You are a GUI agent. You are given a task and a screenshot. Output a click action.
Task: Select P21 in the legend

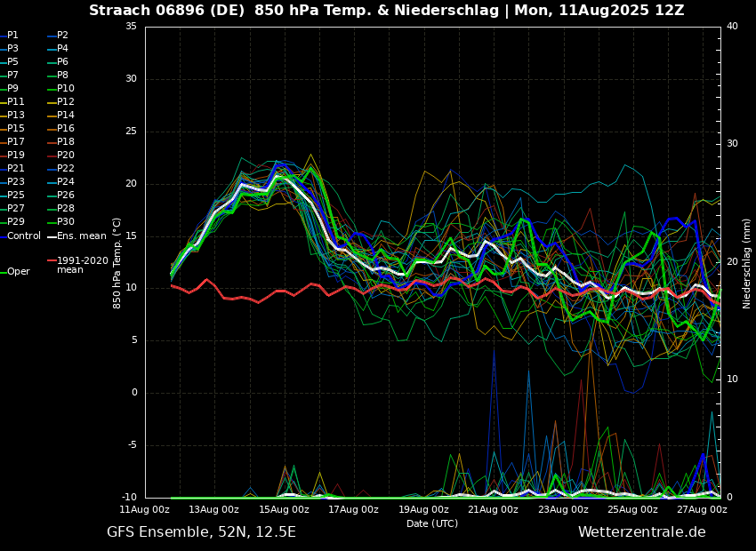pos(16,169)
